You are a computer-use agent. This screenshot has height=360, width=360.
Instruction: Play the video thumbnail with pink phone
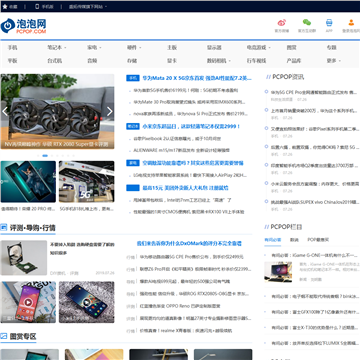click(28, 302)
